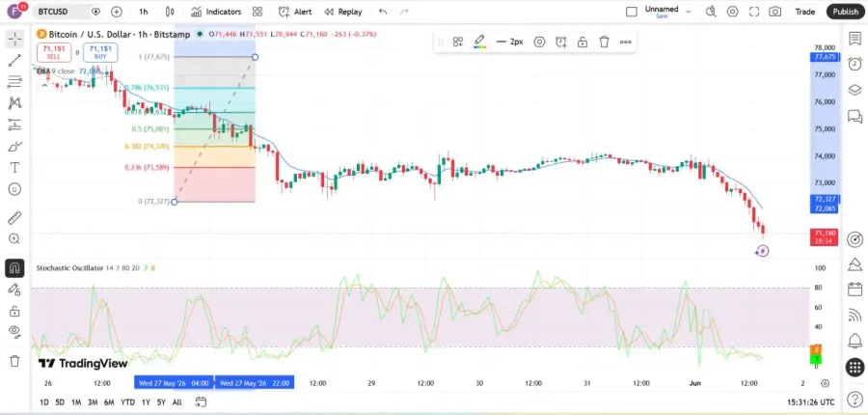This screenshot has width=868, height=415.
Task: Toggle lock all drawings
Action: pos(14,311)
